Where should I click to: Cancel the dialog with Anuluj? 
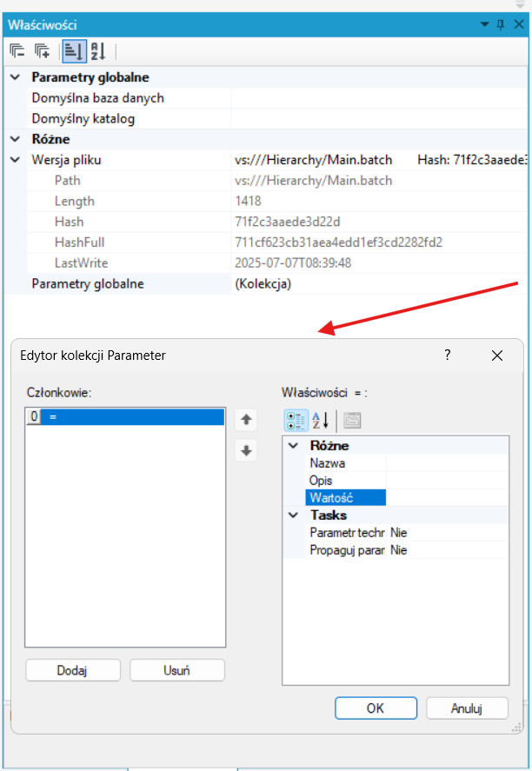467,708
